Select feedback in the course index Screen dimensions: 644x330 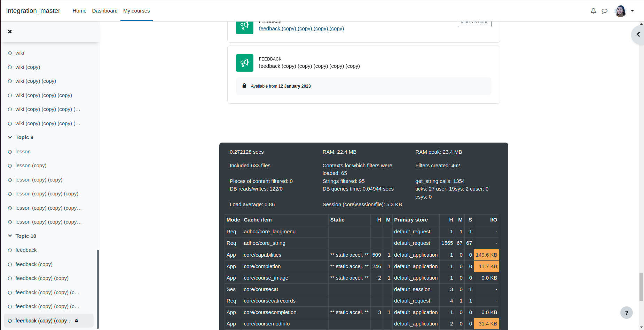coord(26,250)
